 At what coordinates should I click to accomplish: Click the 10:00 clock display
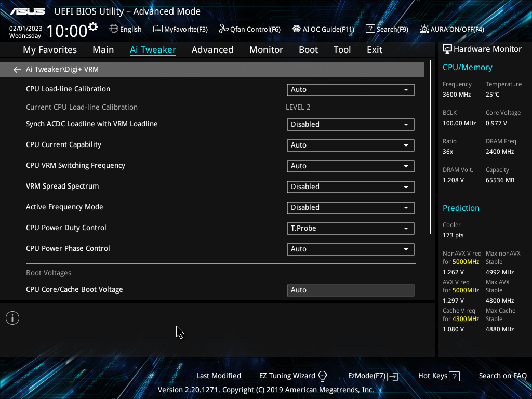67,31
